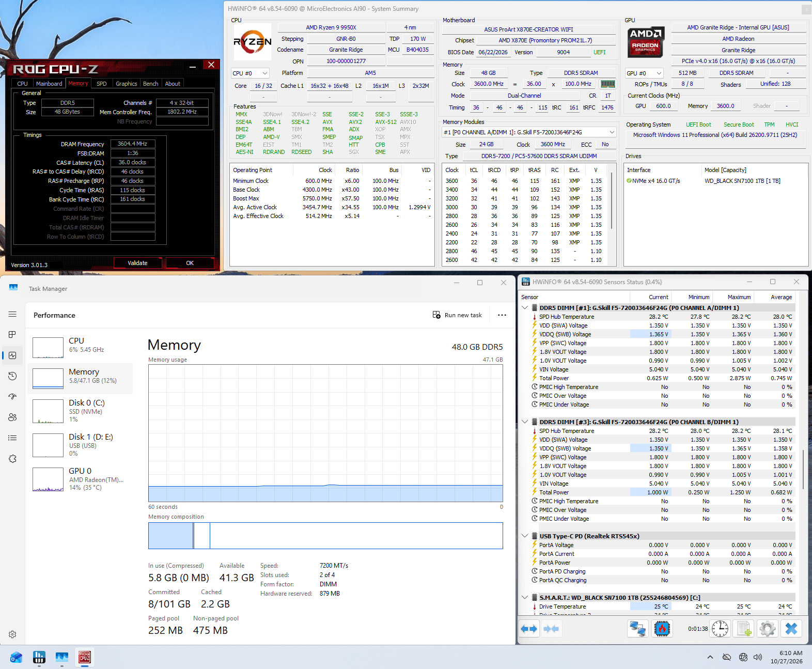Open CPU #0 selector dropdown
812x669 pixels.
pyautogui.click(x=251, y=73)
